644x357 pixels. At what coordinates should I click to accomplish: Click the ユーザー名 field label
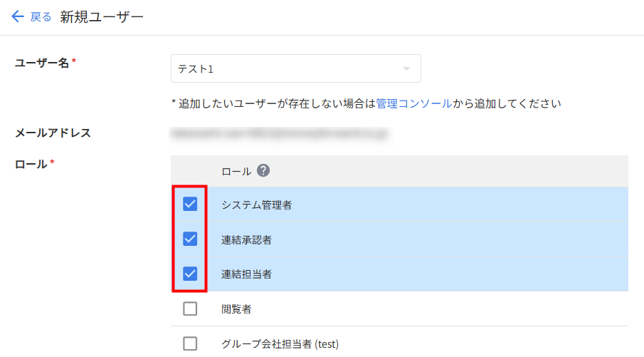pyautogui.click(x=42, y=63)
